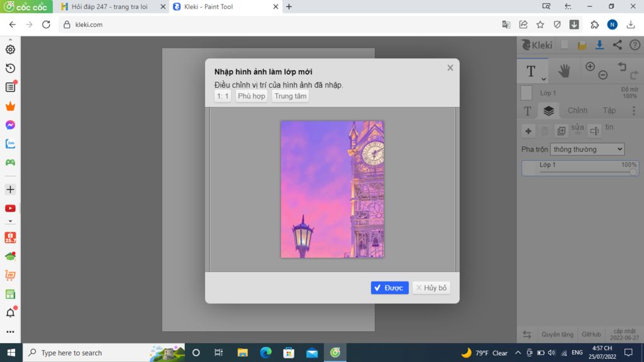Open sidebar more options ellipsis
This screenshot has height=362, width=644.
point(10,332)
